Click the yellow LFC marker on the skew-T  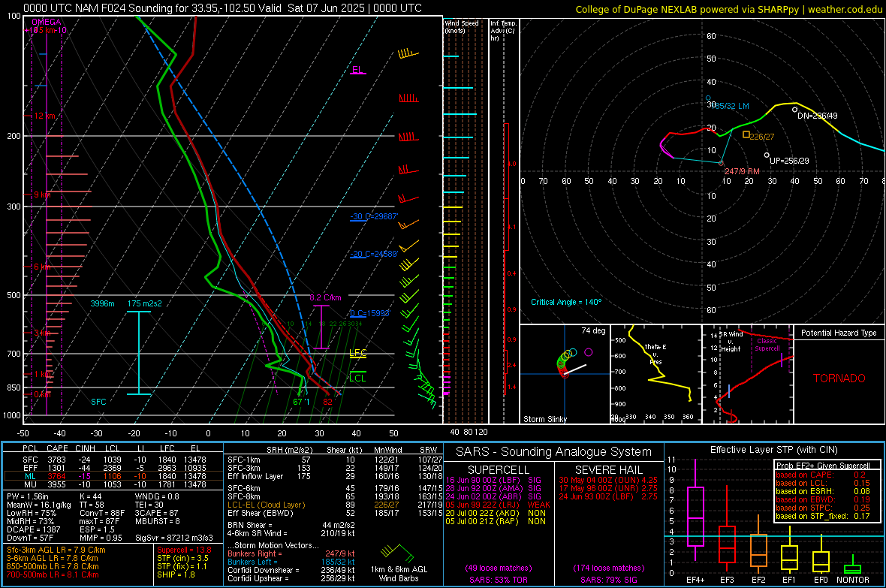[x=357, y=354]
